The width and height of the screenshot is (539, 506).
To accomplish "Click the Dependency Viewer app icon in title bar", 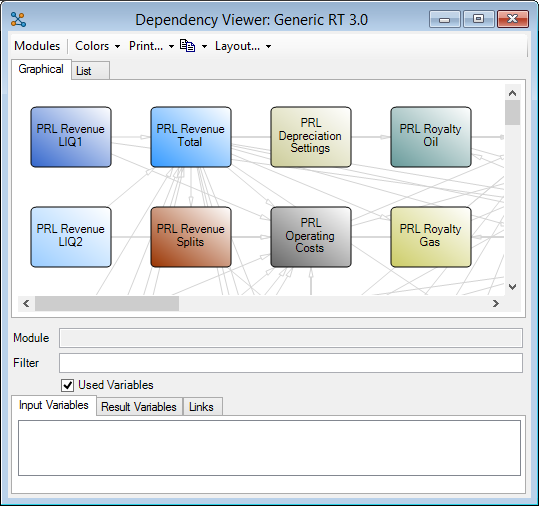I will click(18, 20).
